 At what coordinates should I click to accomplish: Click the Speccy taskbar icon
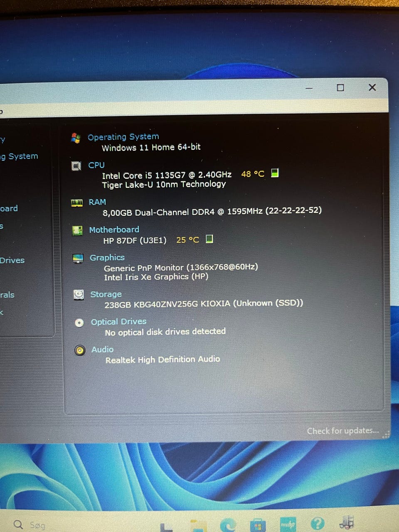coord(347,523)
